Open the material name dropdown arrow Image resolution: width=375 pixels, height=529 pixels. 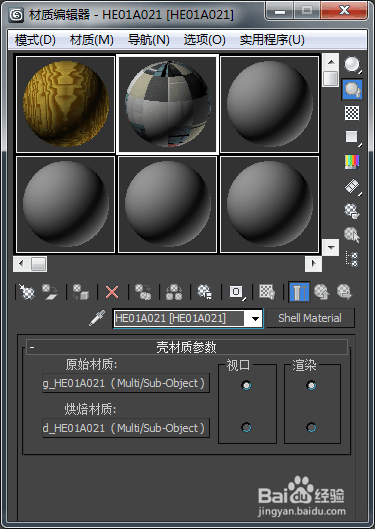click(x=256, y=318)
